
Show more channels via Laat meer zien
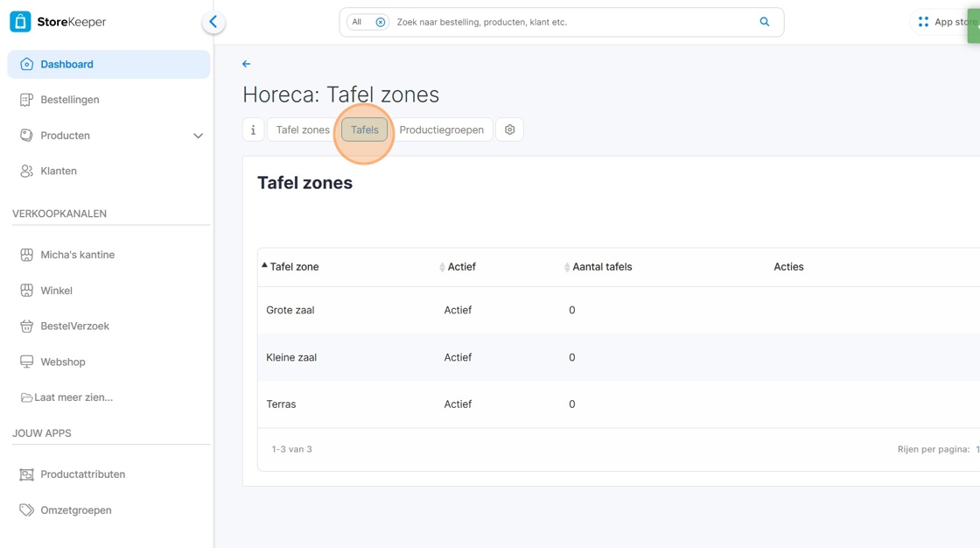point(73,397)
